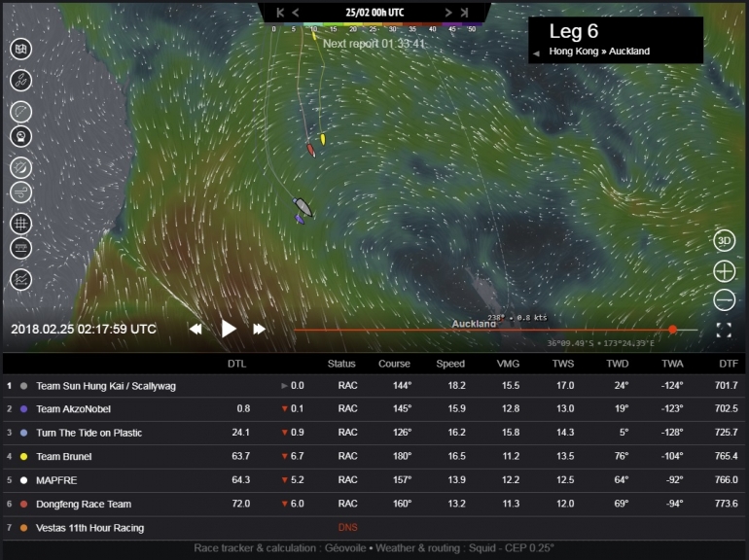Sort by Speed column header
This screenshot has width=749, height=560.
[x=450, y=364]
